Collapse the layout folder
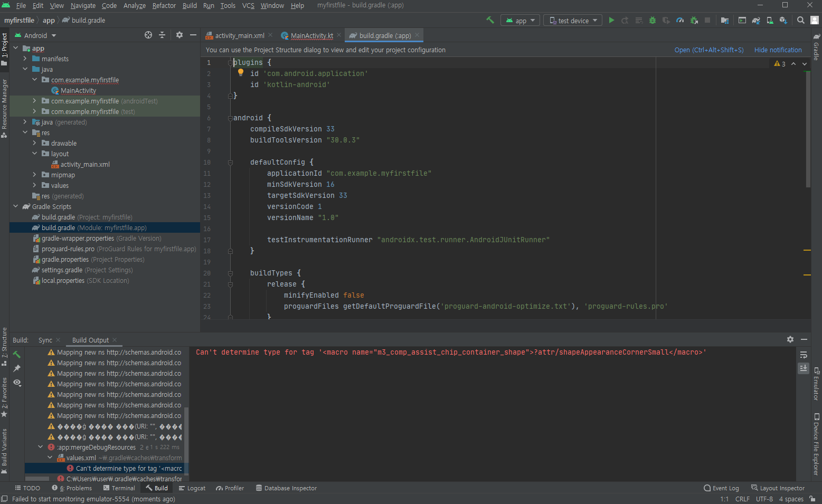Viewport: 822px width, 504px height. 34,154
